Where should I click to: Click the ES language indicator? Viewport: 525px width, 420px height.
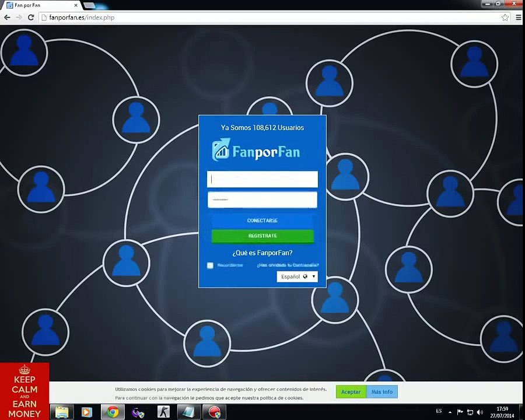pyautogui.click(x=439, y=411)
